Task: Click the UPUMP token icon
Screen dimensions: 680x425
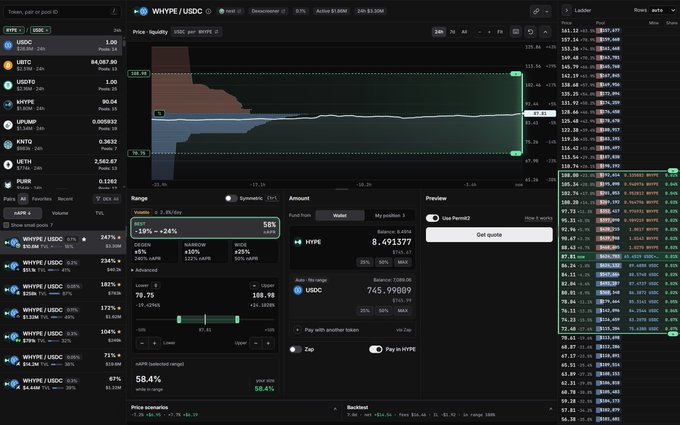Action: coord(8,125)
